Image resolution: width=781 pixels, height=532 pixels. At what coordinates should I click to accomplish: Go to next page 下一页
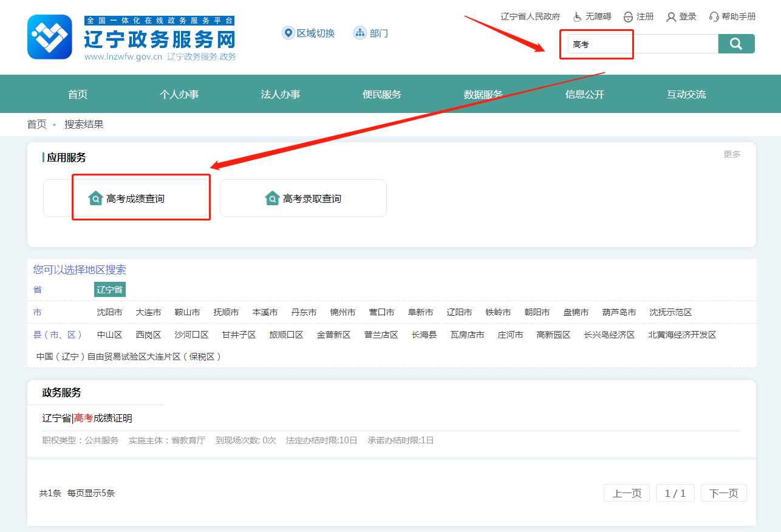(x=723, y=493)
